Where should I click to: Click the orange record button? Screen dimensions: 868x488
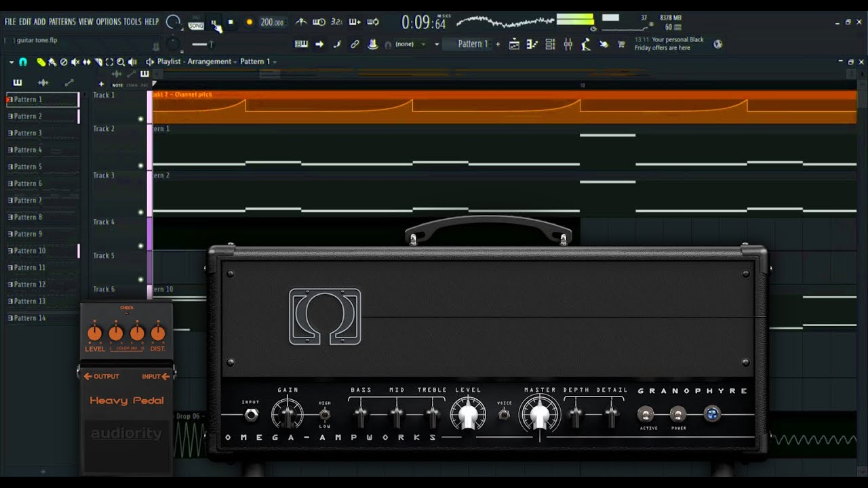pyautogui.click(x=250, y=22)
